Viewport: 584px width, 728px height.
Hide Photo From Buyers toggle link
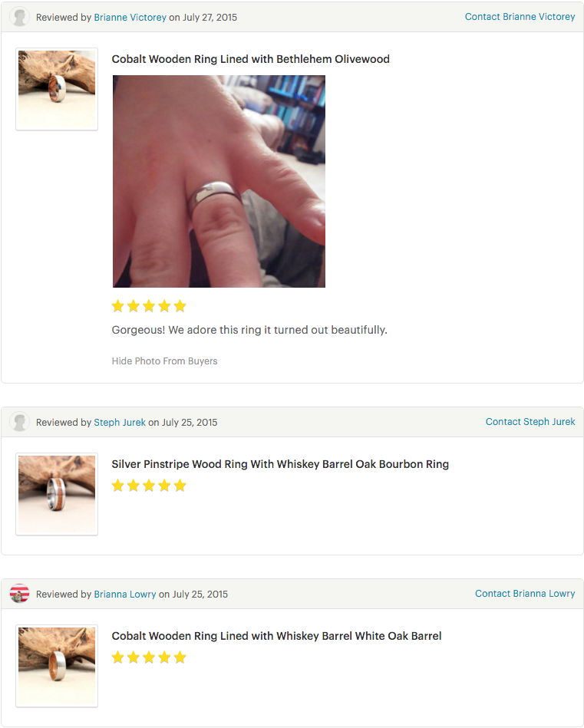pos(164,361)
